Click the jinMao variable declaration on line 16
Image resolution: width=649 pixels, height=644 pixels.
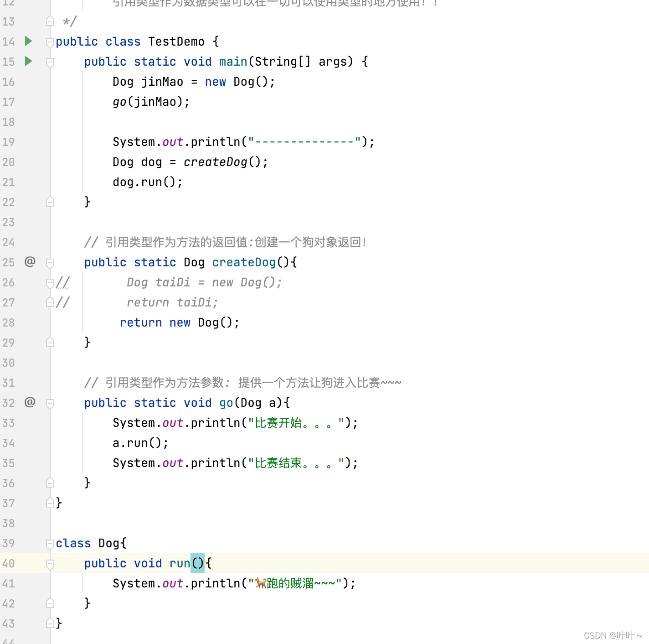(x=162, y=82)
